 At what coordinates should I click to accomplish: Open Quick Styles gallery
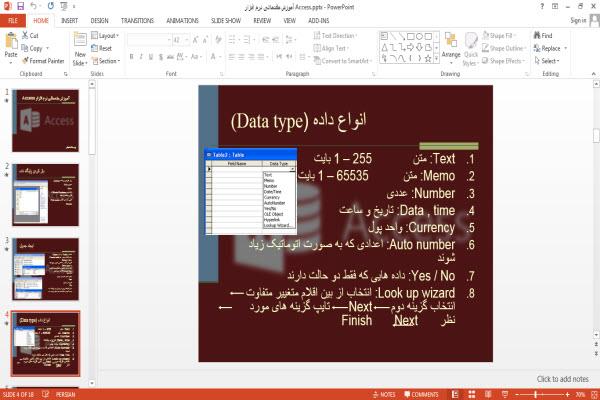[x=470, y=49]
